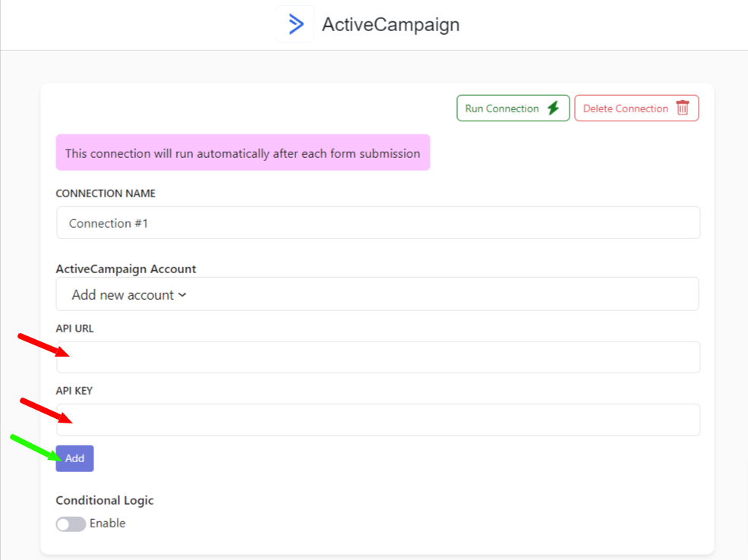Click the ActiveCampaign logo icon
The image size is (748, 560).
coord(295,24)
